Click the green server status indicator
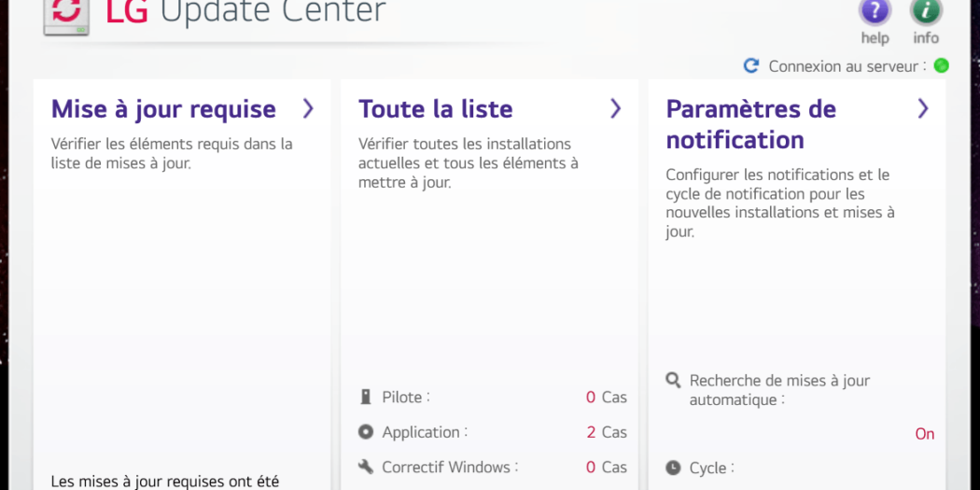 point(941,66)
